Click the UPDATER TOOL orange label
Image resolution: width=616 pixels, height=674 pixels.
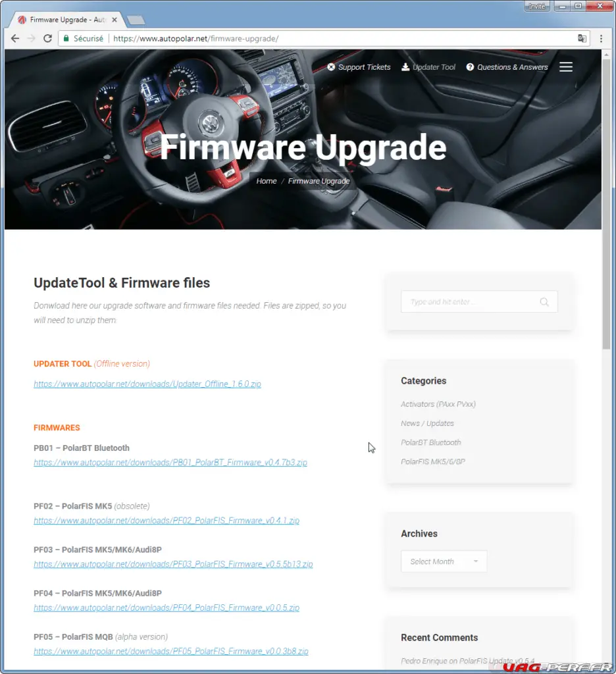point(63,363)
